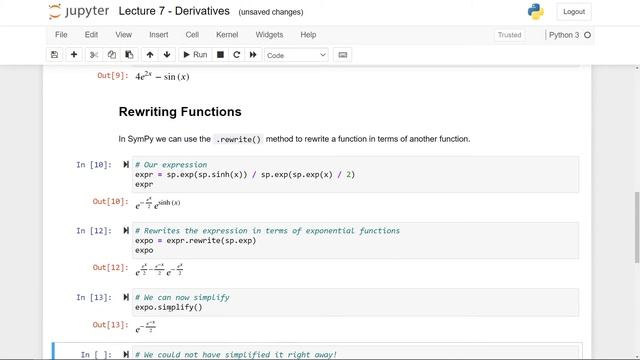Cut selected cells with scissors icon

pyautogui.click(x=94, y=55)
